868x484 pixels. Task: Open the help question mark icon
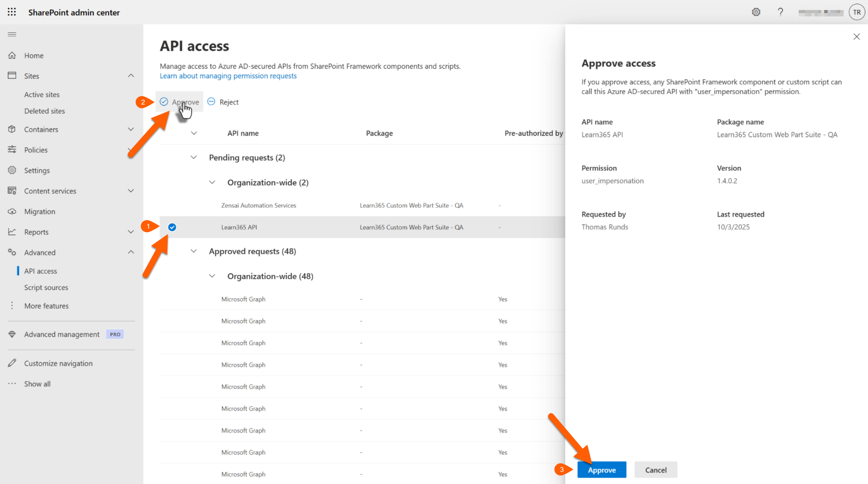tap(780, 12)
